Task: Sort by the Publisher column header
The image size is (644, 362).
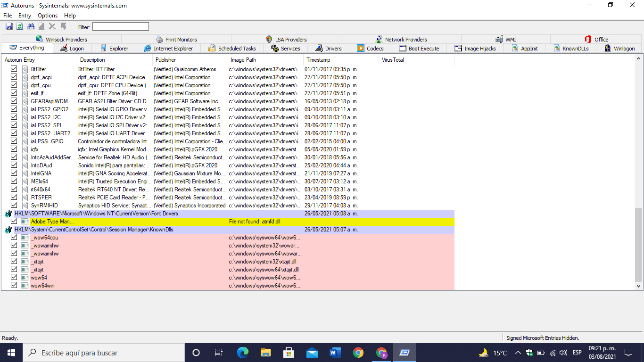Action: (x=190, y=60)
